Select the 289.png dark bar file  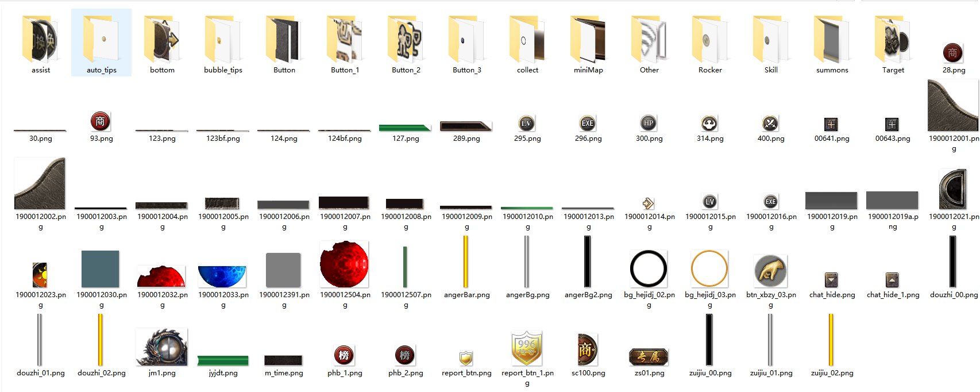tap(466, 126)
